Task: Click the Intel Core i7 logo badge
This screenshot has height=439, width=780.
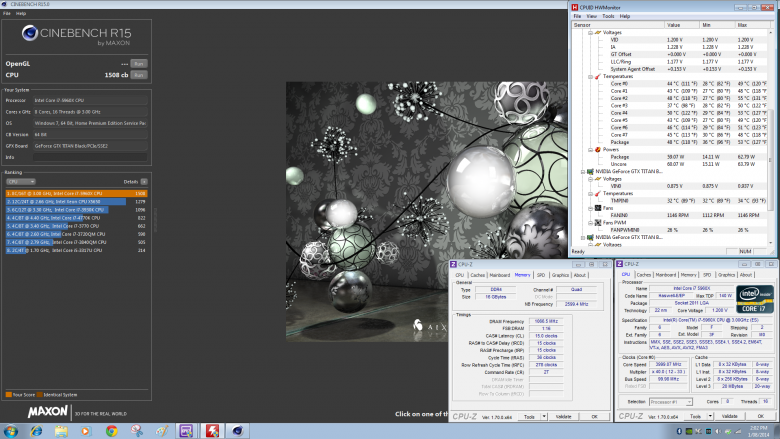Action: tap(755, 299)
